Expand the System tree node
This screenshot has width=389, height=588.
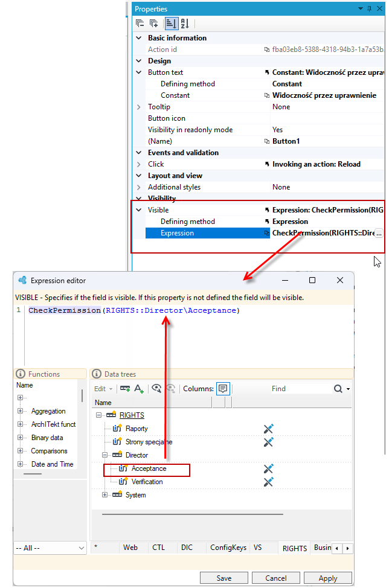pos(104,495)
